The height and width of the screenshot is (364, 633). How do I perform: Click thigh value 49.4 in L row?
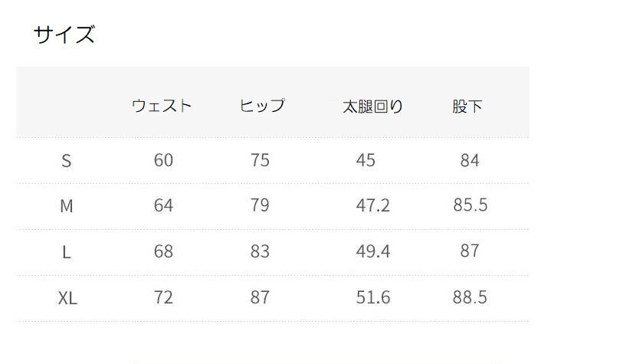[x=373, y=251]
